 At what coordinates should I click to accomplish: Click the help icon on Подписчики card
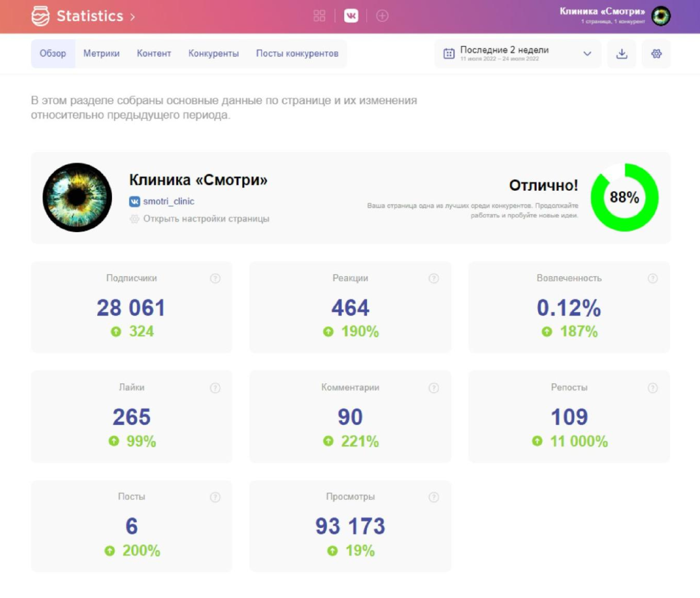coord(215,279)
